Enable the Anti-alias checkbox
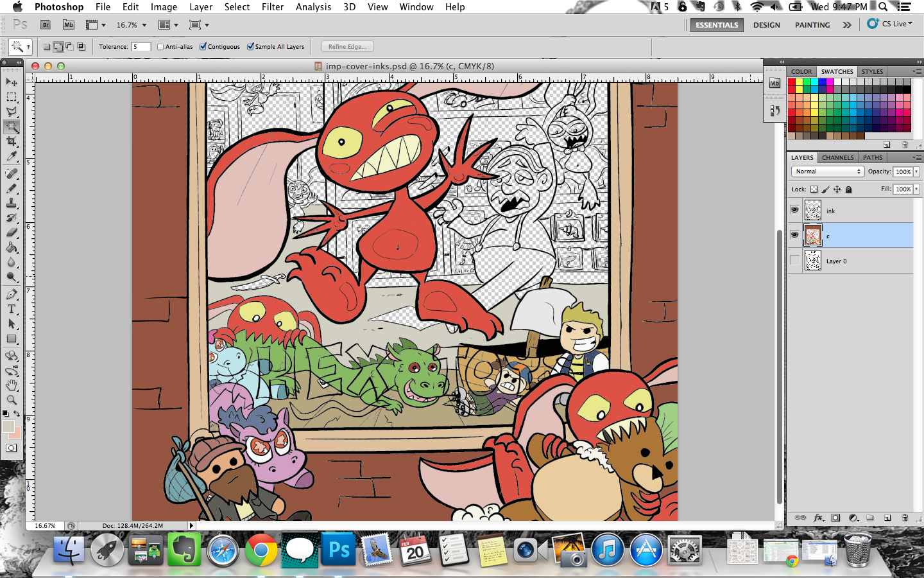Screen dimensions: 924x578 (160, 47)
